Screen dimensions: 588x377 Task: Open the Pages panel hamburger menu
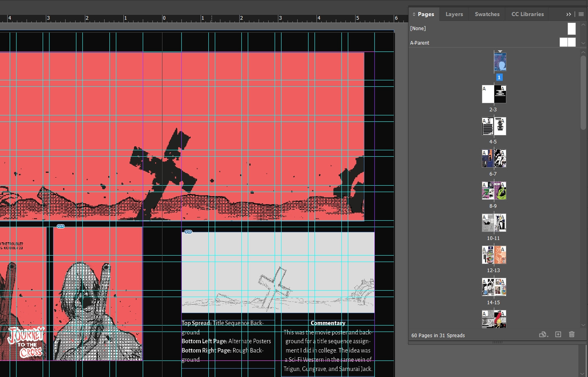pos(581,14)
